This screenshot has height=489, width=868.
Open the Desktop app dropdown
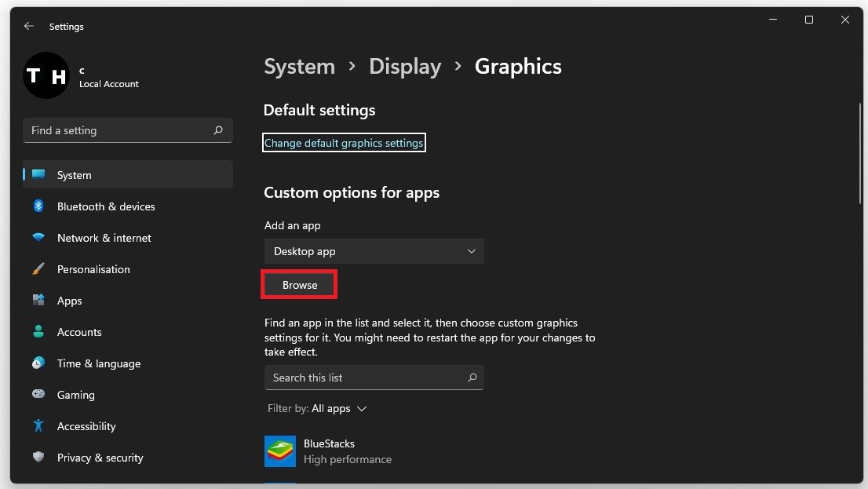[x=374, y=251]
